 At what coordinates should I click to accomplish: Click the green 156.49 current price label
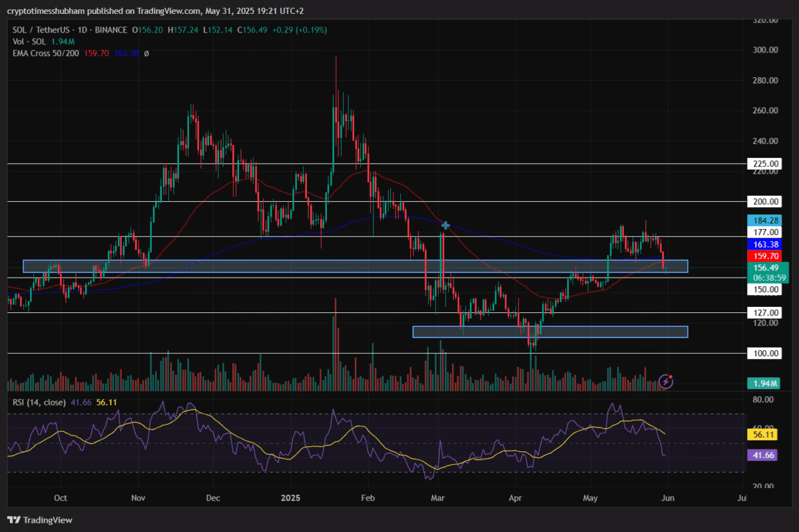point(764,268)
